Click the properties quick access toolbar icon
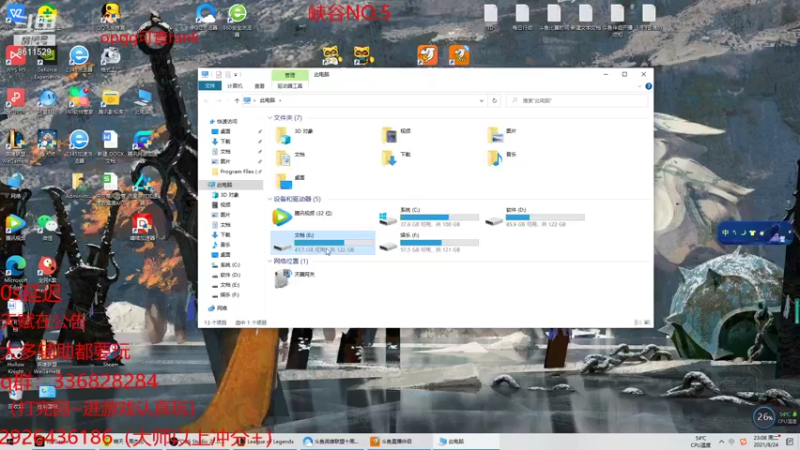This screenshot has width=800, height=450. 218,74
